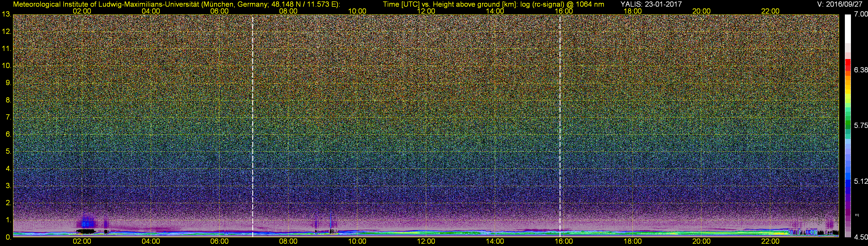This screenshot has height=246, width=868.
Task: Select the 02:00 label on the top time axis
Action: 82,11
